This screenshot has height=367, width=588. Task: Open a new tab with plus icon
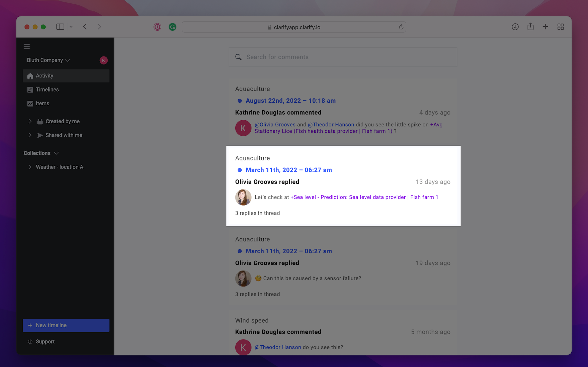545,27
